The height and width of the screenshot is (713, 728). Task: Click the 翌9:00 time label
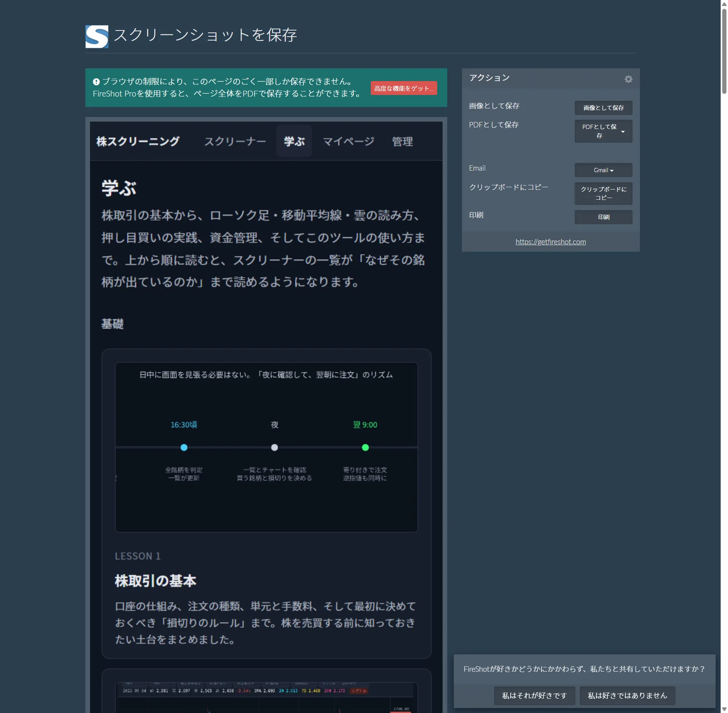pyautogui.click(x=365, y=425)
